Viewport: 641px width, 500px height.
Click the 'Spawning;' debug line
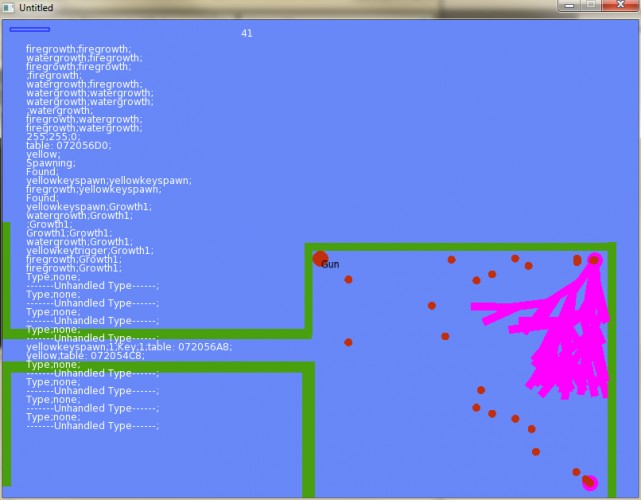51,163
